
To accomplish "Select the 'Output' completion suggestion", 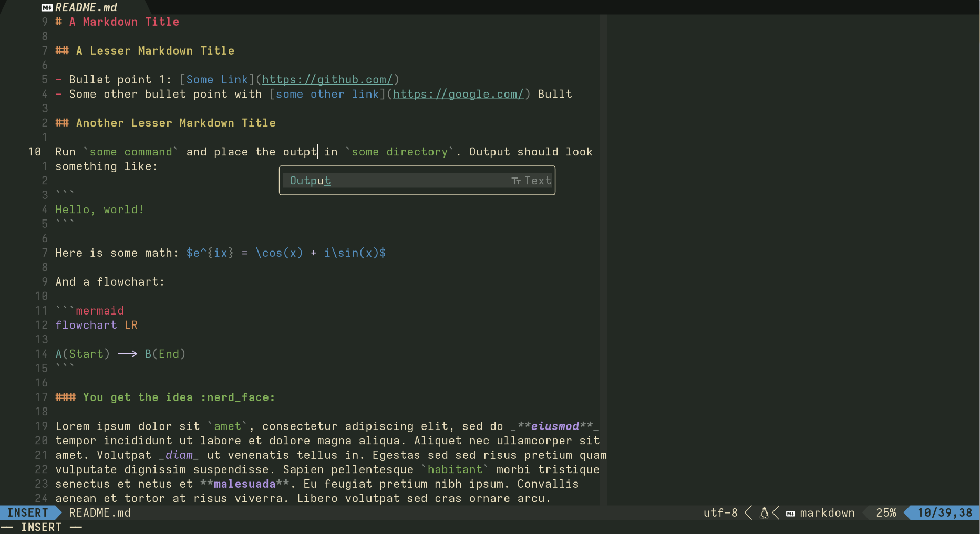I will 310,180.
